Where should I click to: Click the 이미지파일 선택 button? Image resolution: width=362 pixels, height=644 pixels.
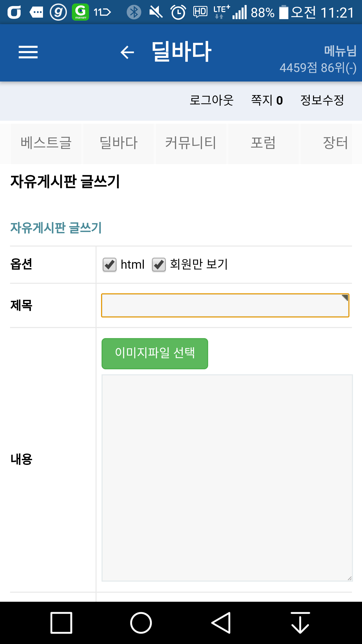155,353
